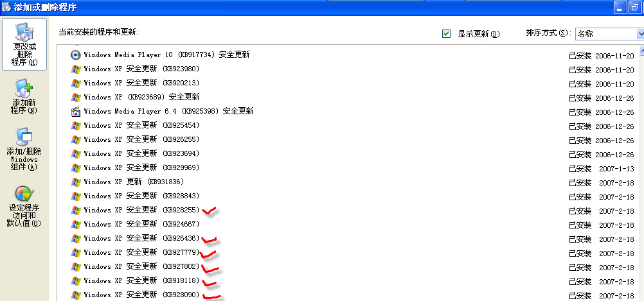644x301 pixels.
Task: Open the 排序方式 dropdown showing 名称
Action: coord(609,33)
